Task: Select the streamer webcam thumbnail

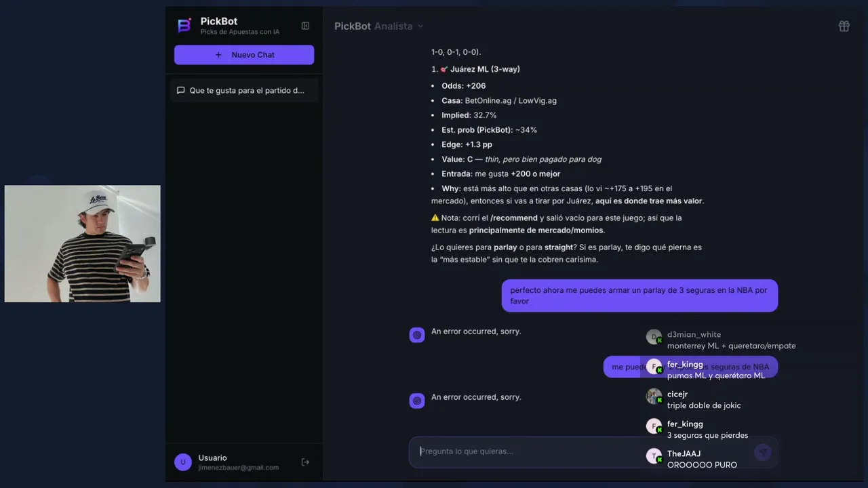Action: click(x=83, y=244)
